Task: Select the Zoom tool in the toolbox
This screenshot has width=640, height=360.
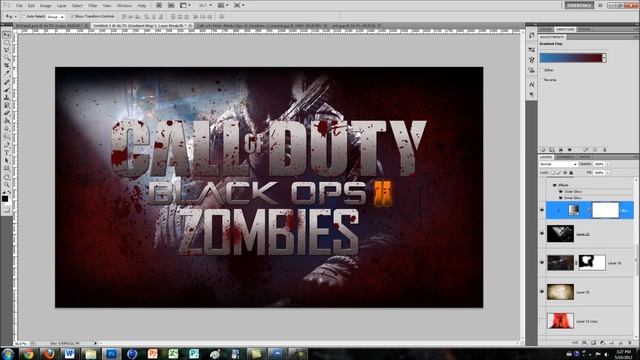Action: coord(7,184)
